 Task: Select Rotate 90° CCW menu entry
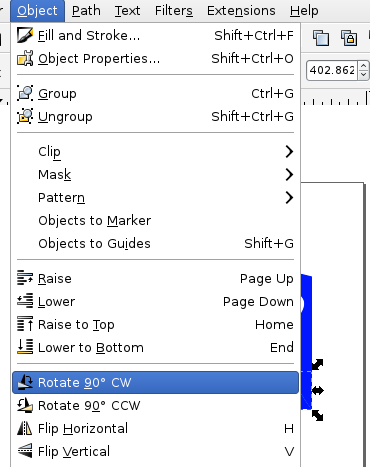(x=155, y=405)
